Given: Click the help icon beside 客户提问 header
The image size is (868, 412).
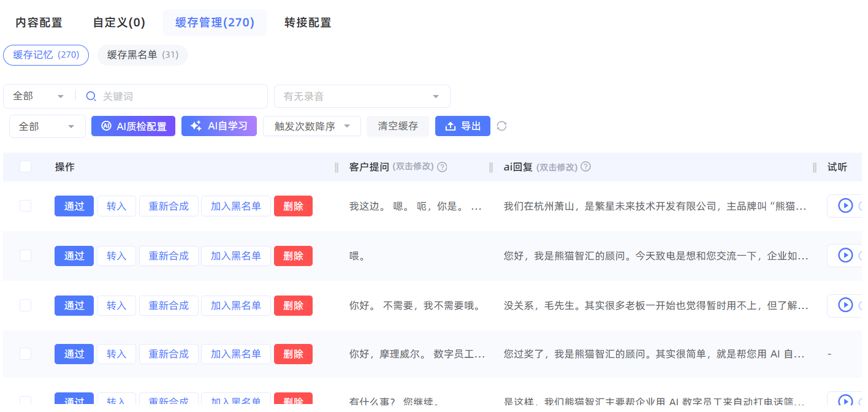Looking at the screenshot, I should click(x=442, y=167).
